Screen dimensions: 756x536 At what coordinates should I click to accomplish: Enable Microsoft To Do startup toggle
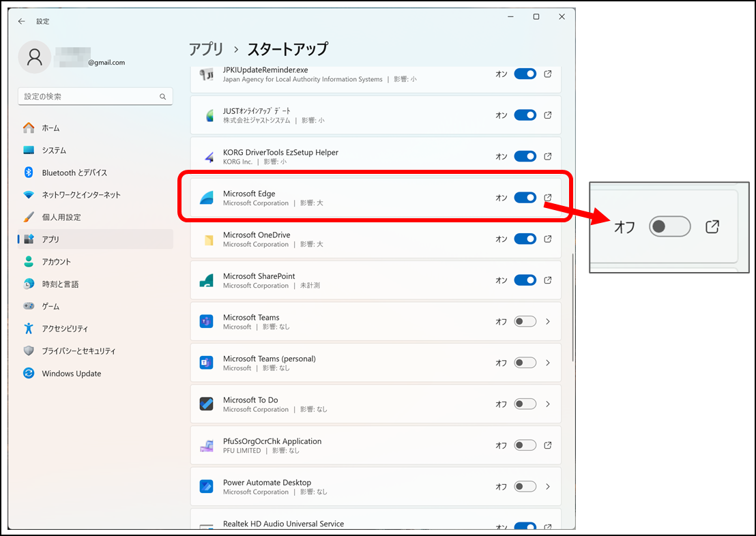[x=525, y=404]
